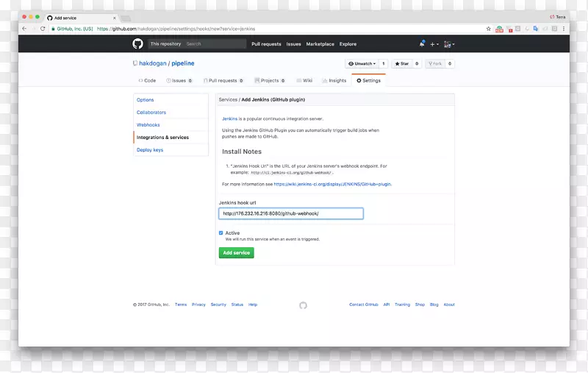The height and width of the screenshot is (373, 588).
Task: Click the hakdogan owner link
Action: (x=153, y=63)
